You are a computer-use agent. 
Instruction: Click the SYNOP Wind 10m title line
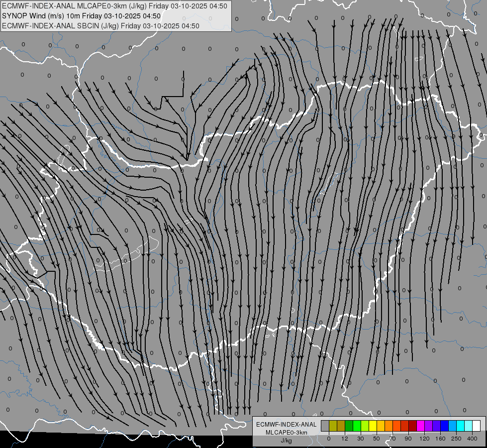coord(82,16)
